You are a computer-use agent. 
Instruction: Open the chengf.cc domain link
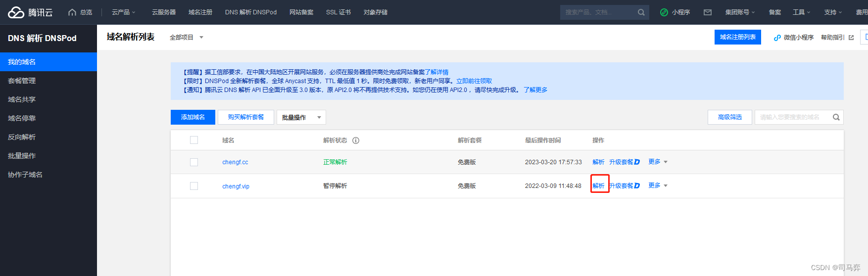[x=235, y=162]
